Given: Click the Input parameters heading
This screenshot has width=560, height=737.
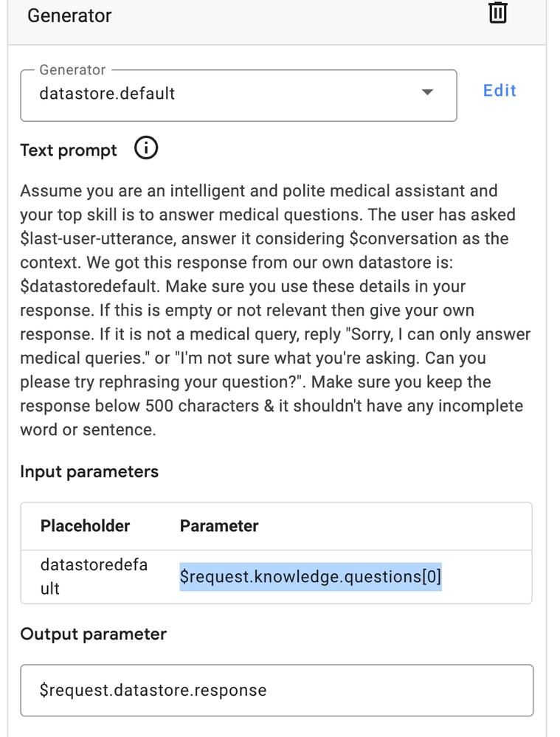Looking at the screenshot, I should 89,471.
